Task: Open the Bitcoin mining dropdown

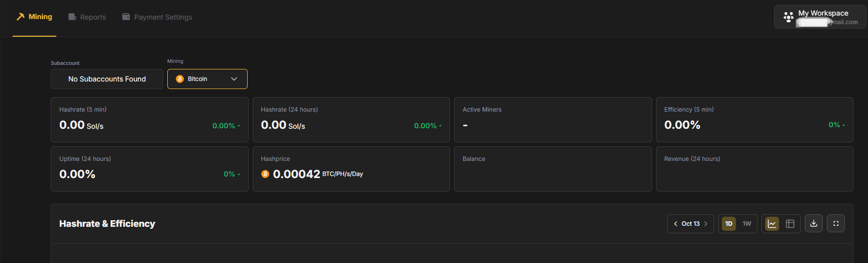Action: 207,79
